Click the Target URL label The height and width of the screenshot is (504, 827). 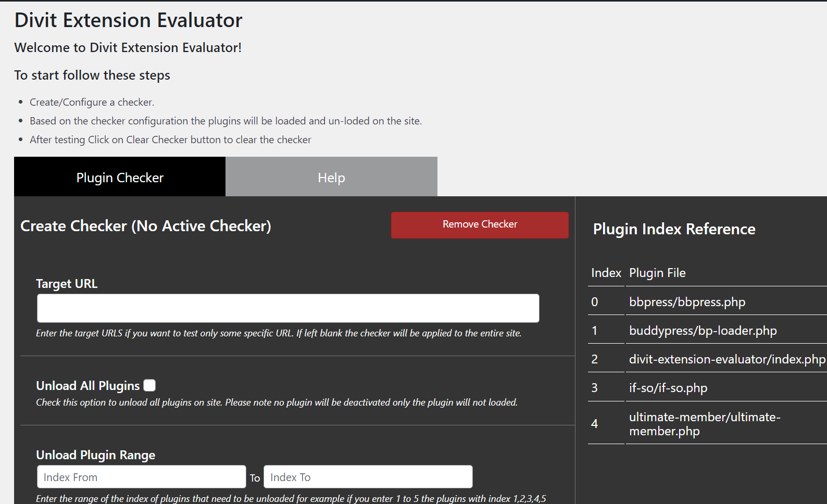point(67,284)
